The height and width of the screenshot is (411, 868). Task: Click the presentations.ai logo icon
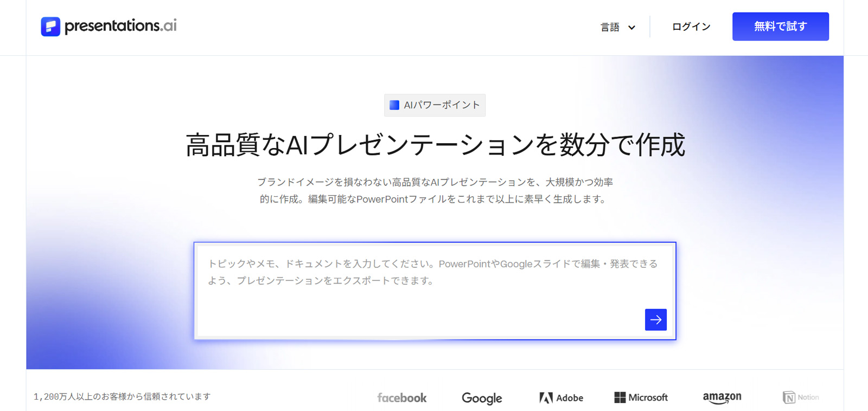[50, 27]
